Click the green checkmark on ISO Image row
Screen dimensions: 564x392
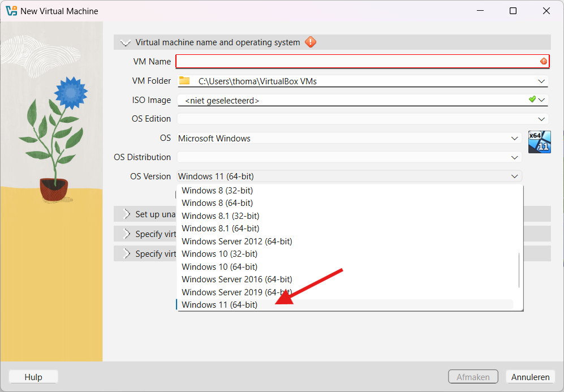[x=533, y=100]
